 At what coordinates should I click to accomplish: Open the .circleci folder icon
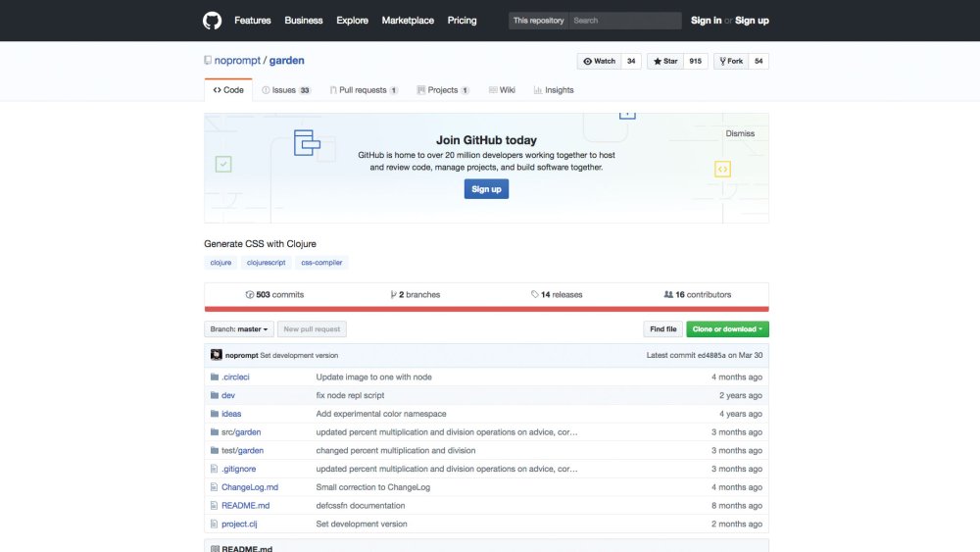pyautogui.click(x=215, y=376)
